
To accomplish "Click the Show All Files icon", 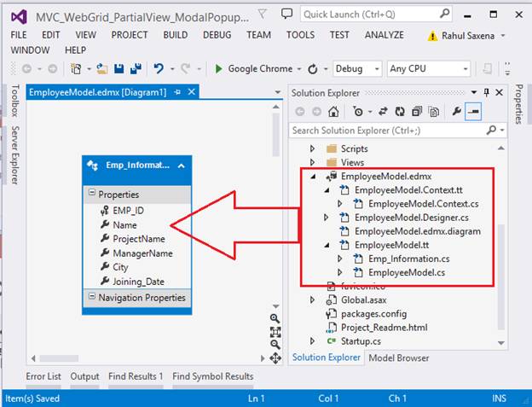I will pos(434,111).
